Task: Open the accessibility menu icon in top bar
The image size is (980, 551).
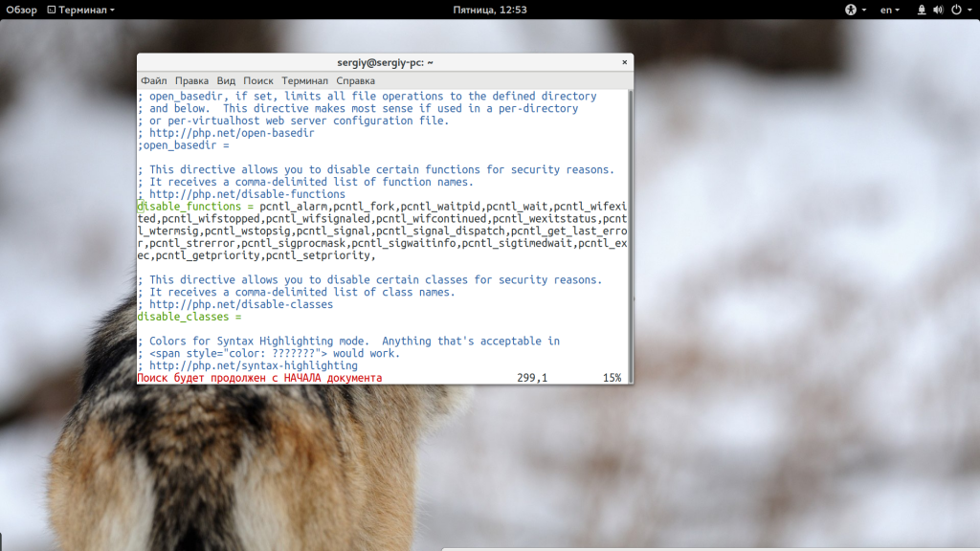Action: (x=850, y=10)
